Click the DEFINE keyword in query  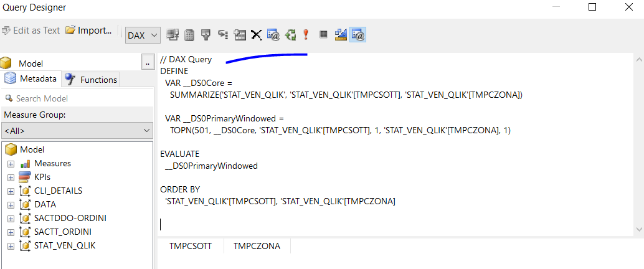pyautogui.click(x=174, y=72)
